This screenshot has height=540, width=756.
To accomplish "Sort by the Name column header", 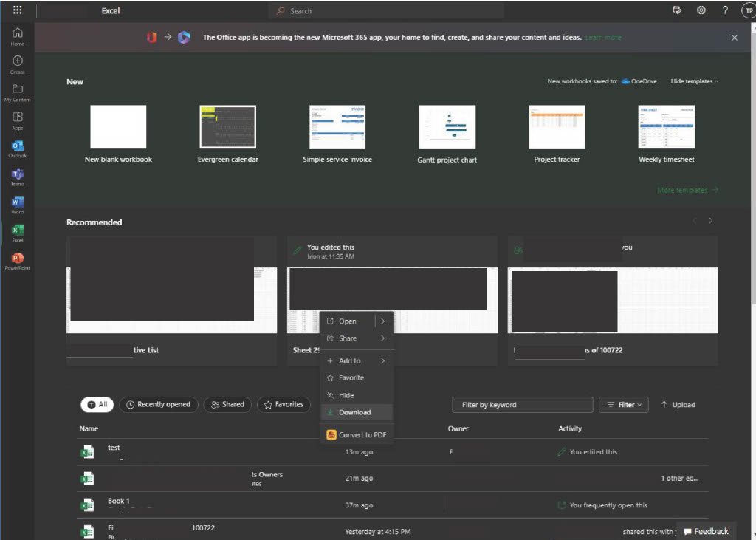I will click(89, 428).
